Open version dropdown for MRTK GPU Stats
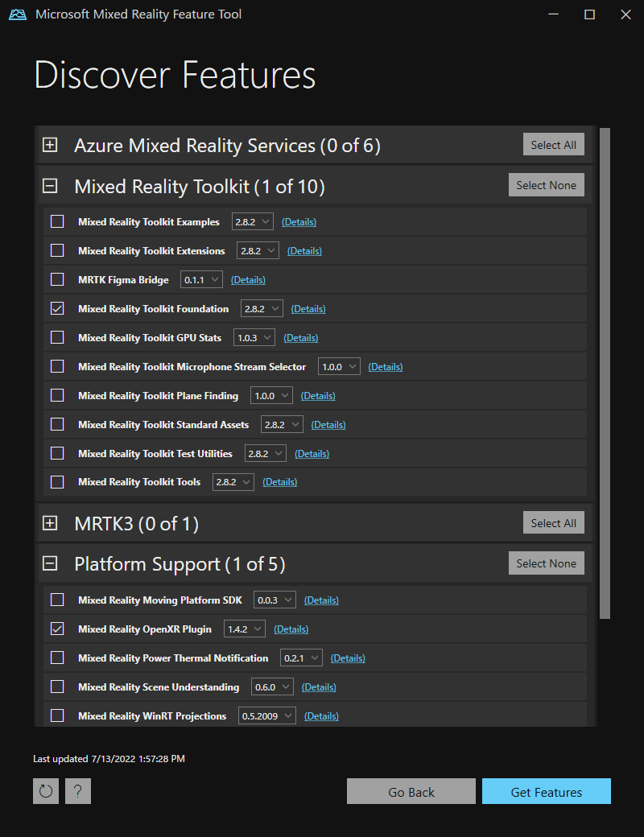Viewport: 644px width, 837px height. coord(254,338)
